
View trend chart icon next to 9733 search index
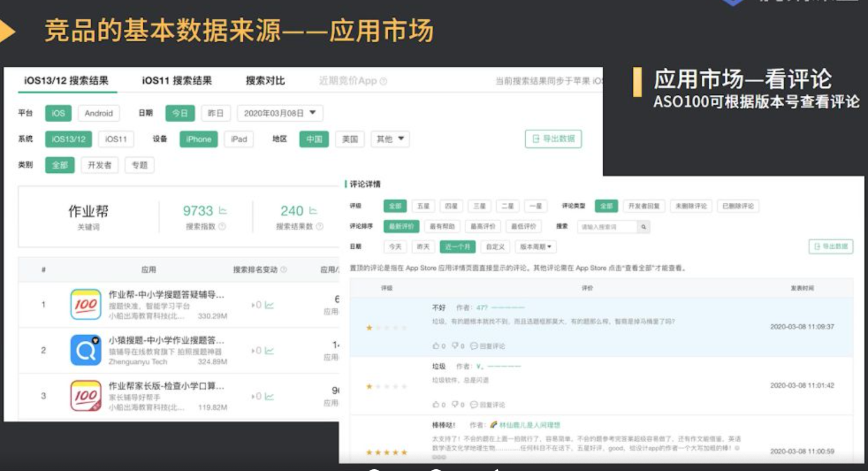click(223, 210)
